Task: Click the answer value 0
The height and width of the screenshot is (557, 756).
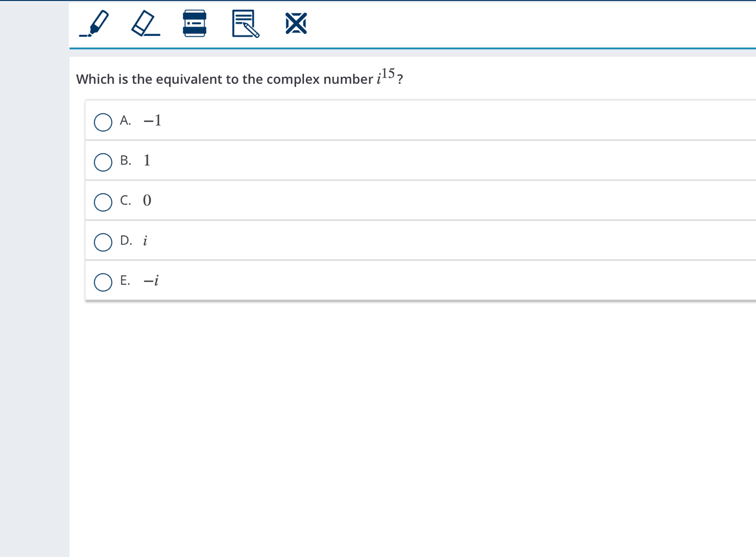Action: [x=147, y=201]
